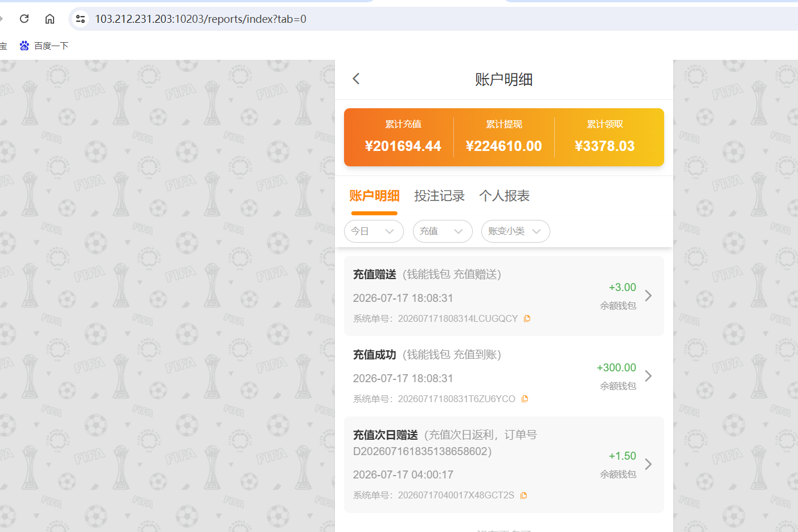This screenshot has width=798, height=532.
Task: Copy order number 20260717040017X48GCT2S
Action: [x=523, y=495]
